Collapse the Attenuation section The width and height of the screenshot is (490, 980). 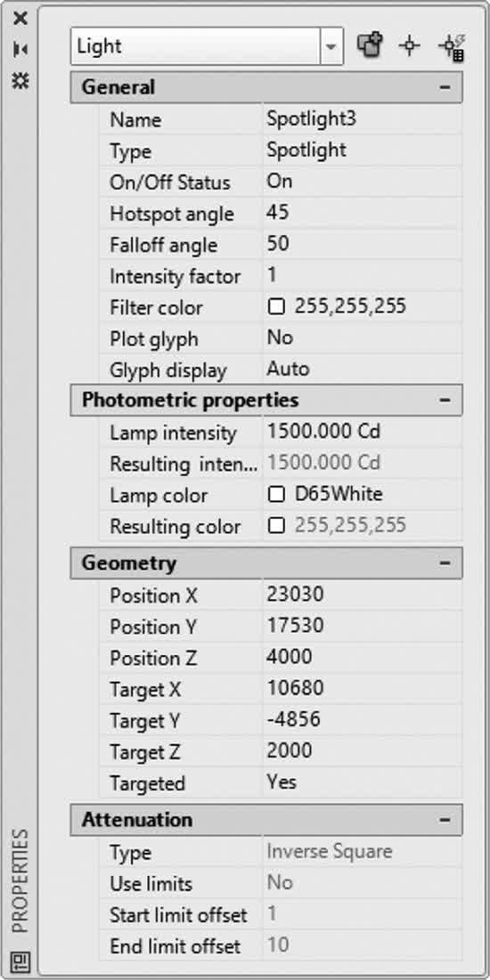(445, 820)
